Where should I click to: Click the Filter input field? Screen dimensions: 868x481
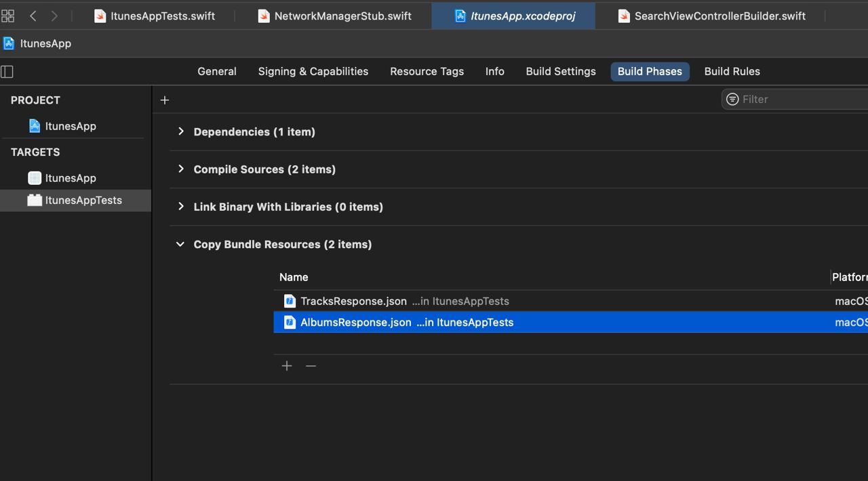point(795,100)
